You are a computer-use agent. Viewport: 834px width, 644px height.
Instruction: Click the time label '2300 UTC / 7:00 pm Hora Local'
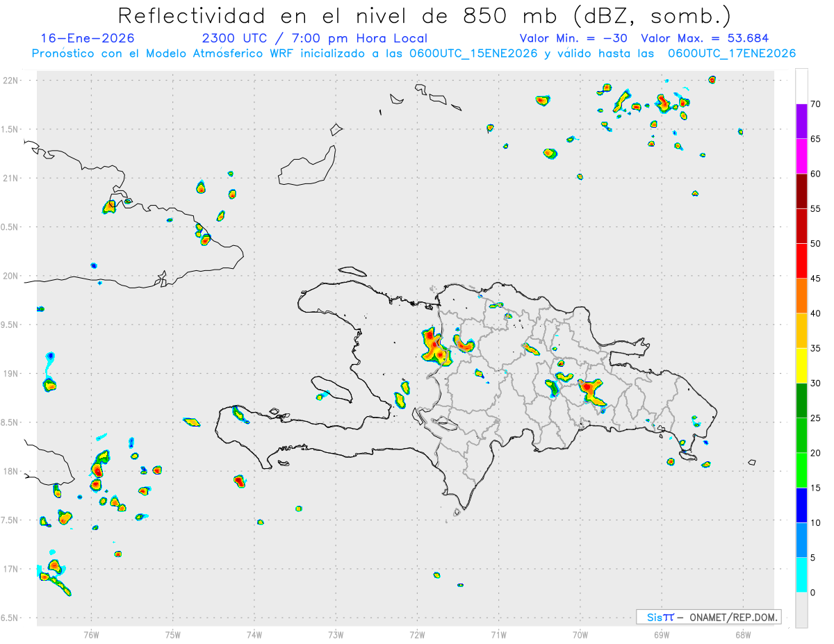[314, 38]
